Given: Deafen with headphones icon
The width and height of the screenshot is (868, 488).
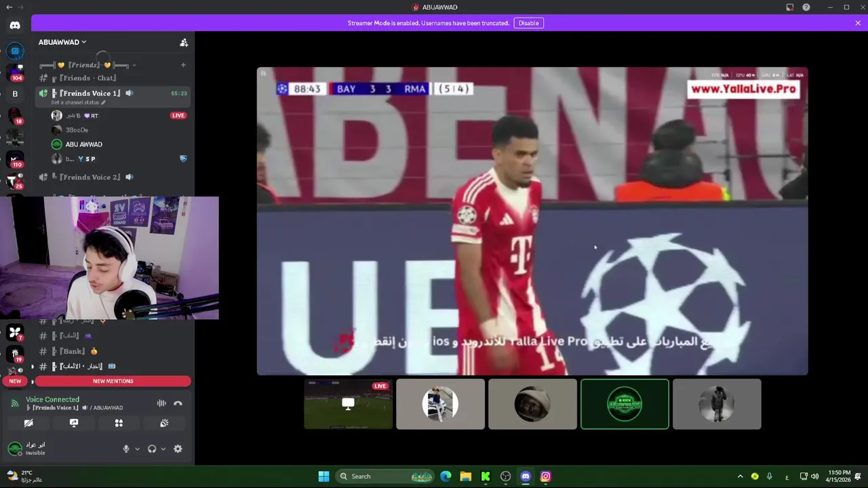Looking at the screenshot, I should tap(152, 449).
